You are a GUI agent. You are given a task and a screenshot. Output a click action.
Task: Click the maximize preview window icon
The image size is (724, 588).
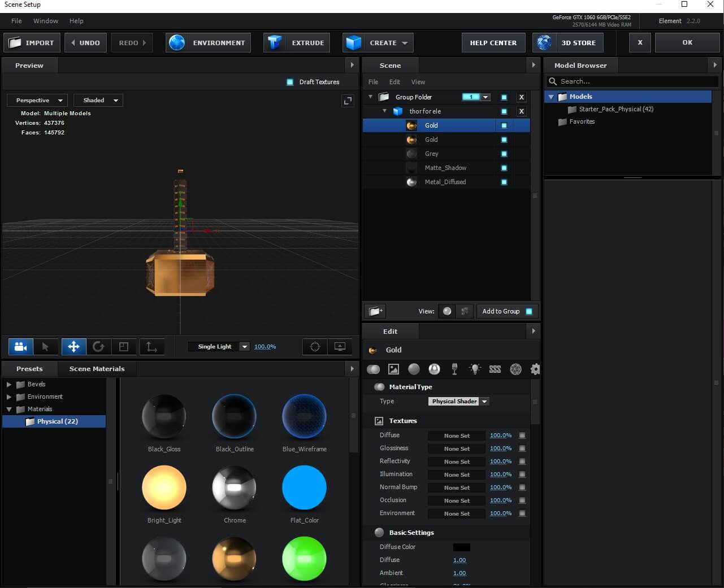(x=348, y=101)
